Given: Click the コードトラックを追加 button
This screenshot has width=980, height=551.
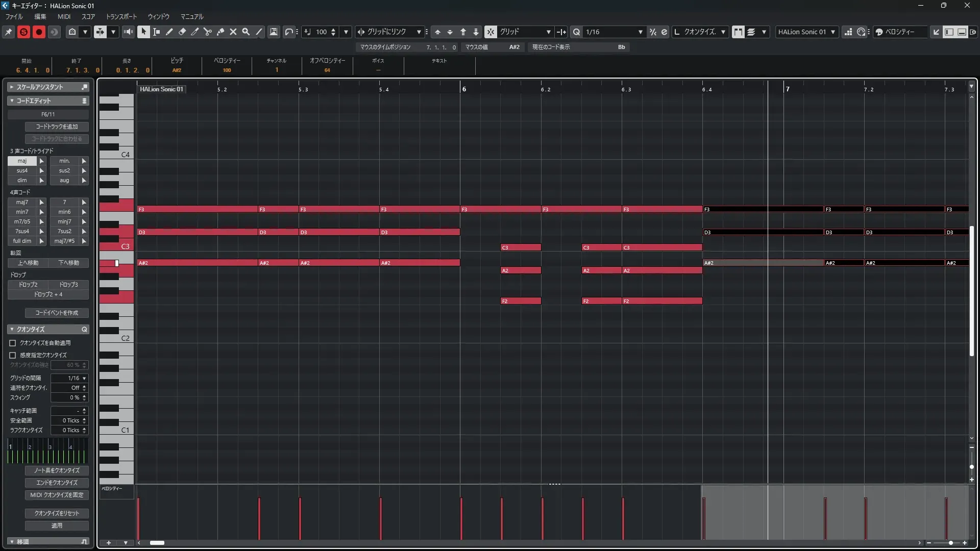Looking at the screenshot, I should pyautogui.click(x=57, y=127).
